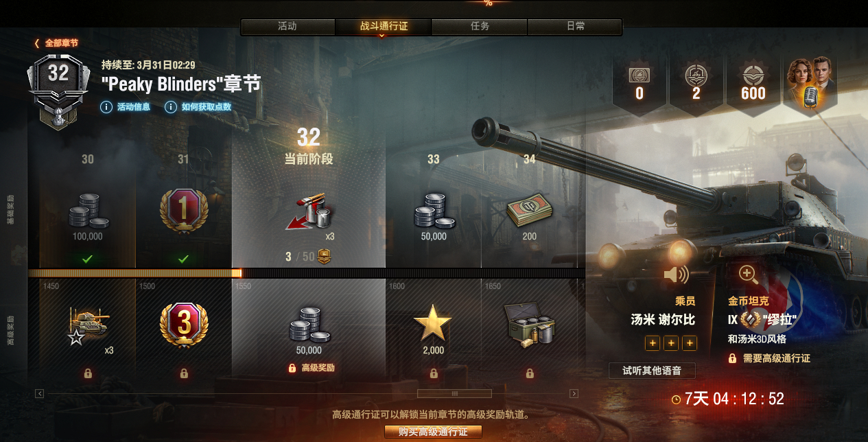The image size is (868, 442).
Task: Click the left scroll arrow of reward track
Action: [40, 393]
